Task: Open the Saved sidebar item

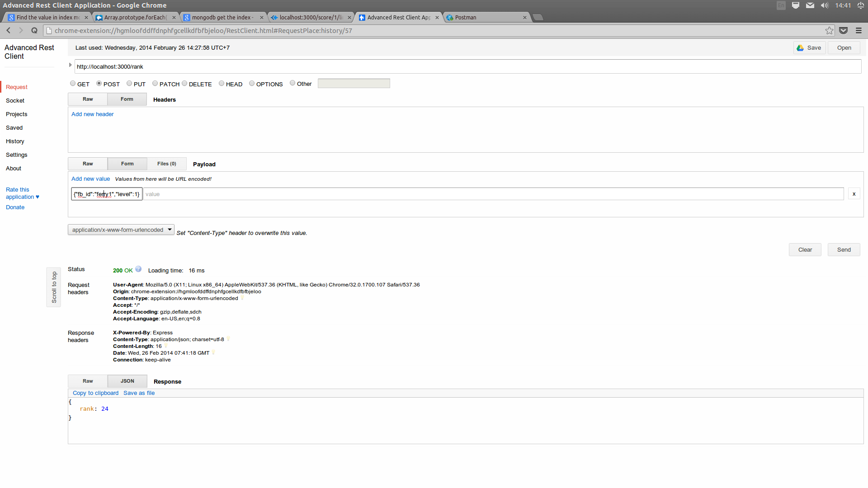Action: tap(14, 128)
